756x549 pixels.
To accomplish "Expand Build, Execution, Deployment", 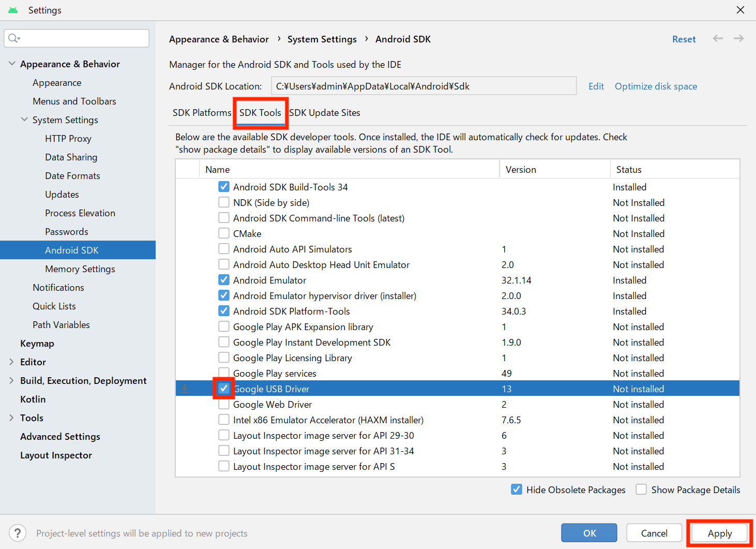I will coord(11,380).
